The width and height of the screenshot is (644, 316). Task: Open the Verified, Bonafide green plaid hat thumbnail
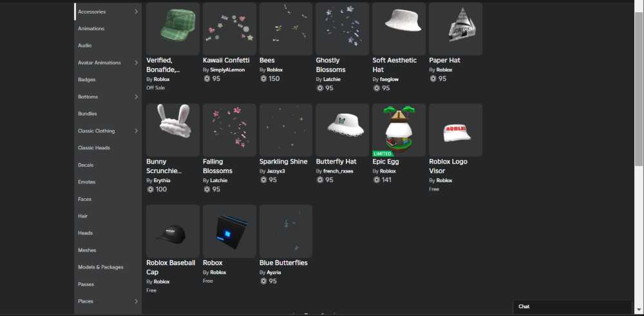tap(173, 29)
